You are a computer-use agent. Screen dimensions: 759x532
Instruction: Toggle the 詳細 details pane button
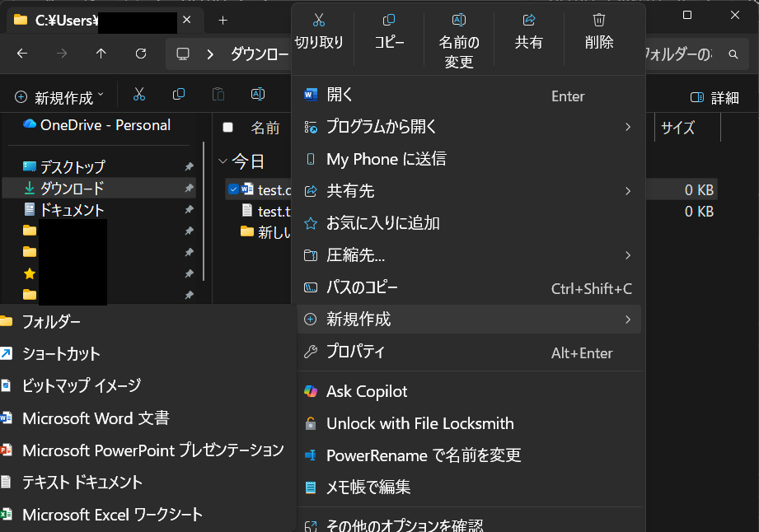[714, 98]
